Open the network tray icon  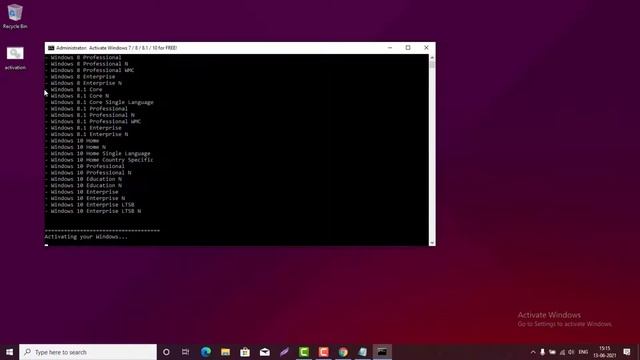point(562,352)
